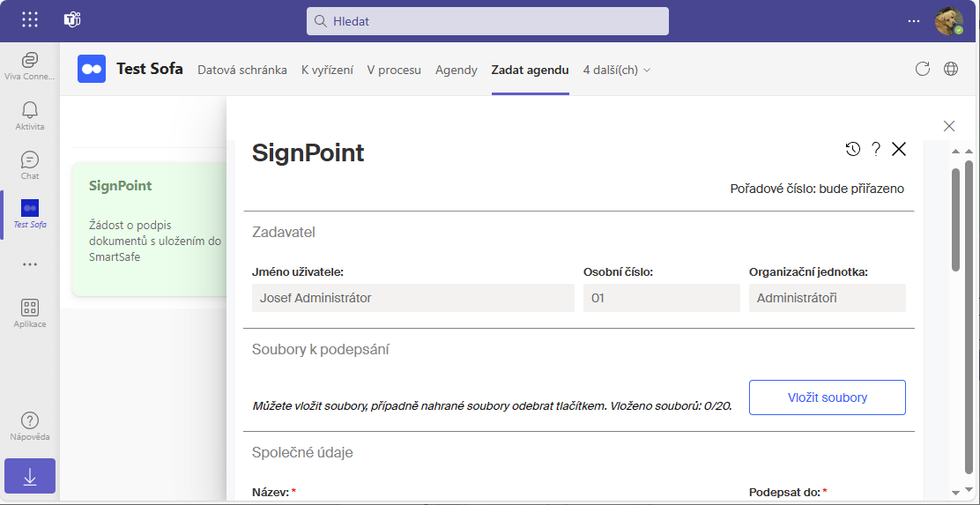This screenshot has height=505, width=980.
Task: Click the form scrollbar thumb
Action: [955, 220]
